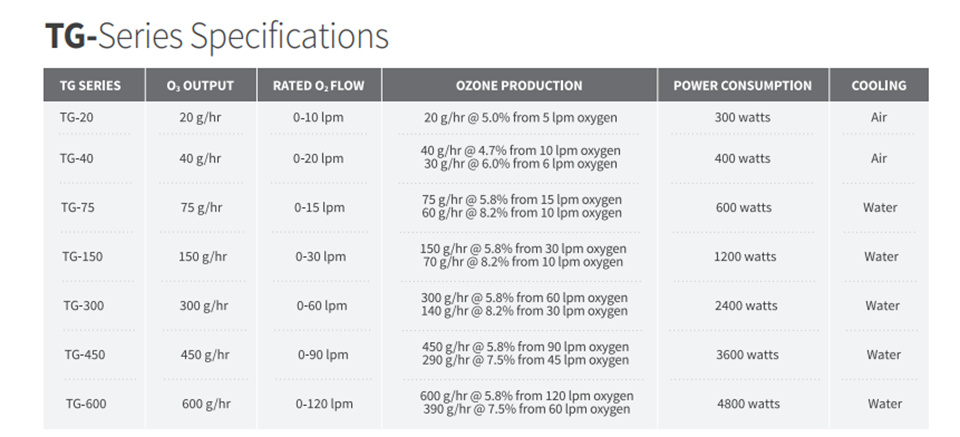The width and height of the screenshot is (960, 437).
Task: Select the TG-20 model cell
Action: pyautogui.click(x=77, y=117)
